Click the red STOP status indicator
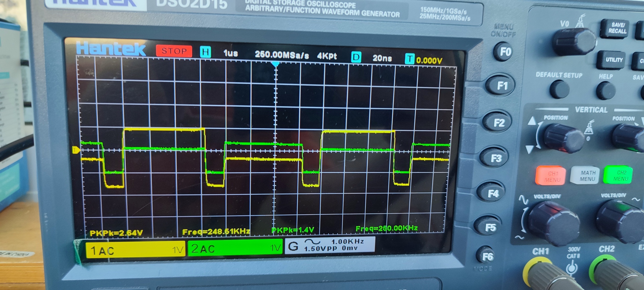The height and width of the screenshot is (290, 644). [174, 51]
